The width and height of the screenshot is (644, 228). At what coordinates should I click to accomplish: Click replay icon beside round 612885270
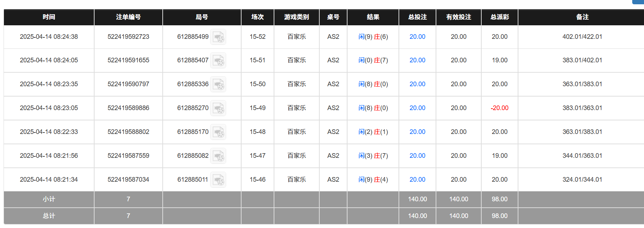coord(218,108)
